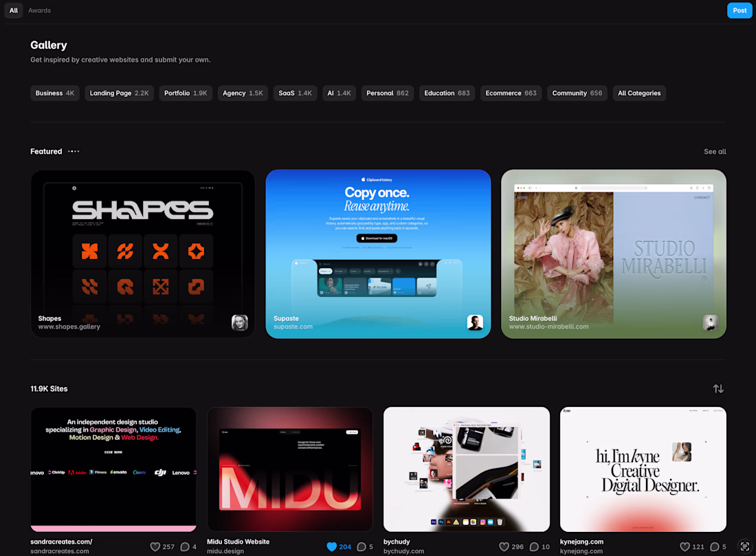Open Midu Studio Website thumbnail

pyautogui.click(x=290, y=469)
